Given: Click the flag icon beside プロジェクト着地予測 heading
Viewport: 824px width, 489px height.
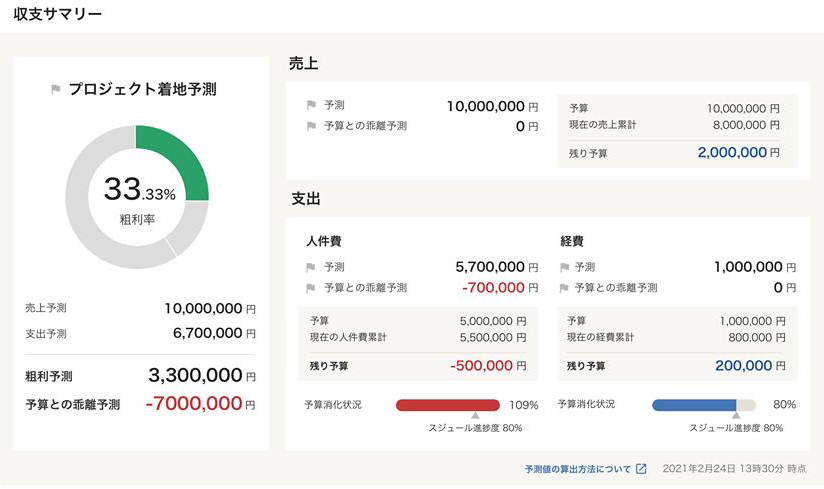Looking at the screenshot, I should (56, 90).
